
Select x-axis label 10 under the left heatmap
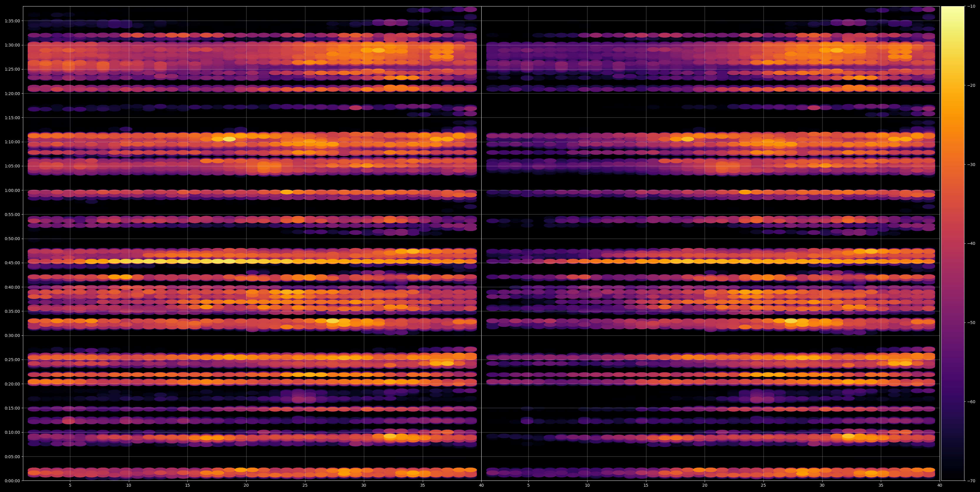coord(129,486)
